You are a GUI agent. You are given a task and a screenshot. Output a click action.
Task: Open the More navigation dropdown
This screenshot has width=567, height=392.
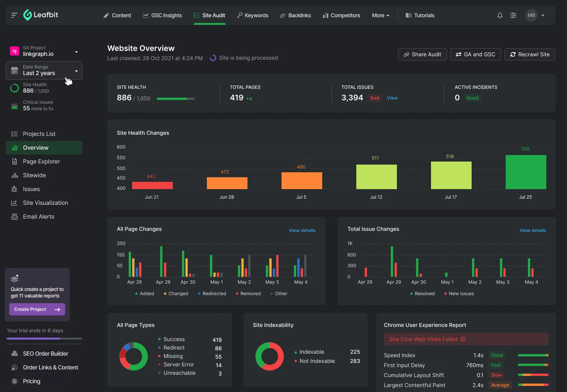point(380,15)
